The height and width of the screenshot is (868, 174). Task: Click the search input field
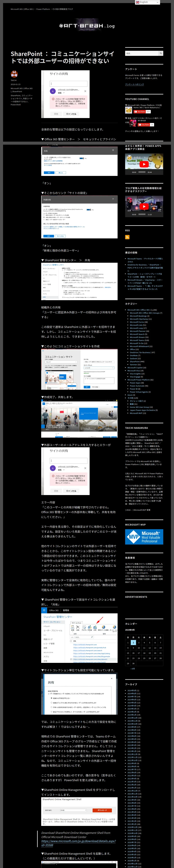(142, 53)
